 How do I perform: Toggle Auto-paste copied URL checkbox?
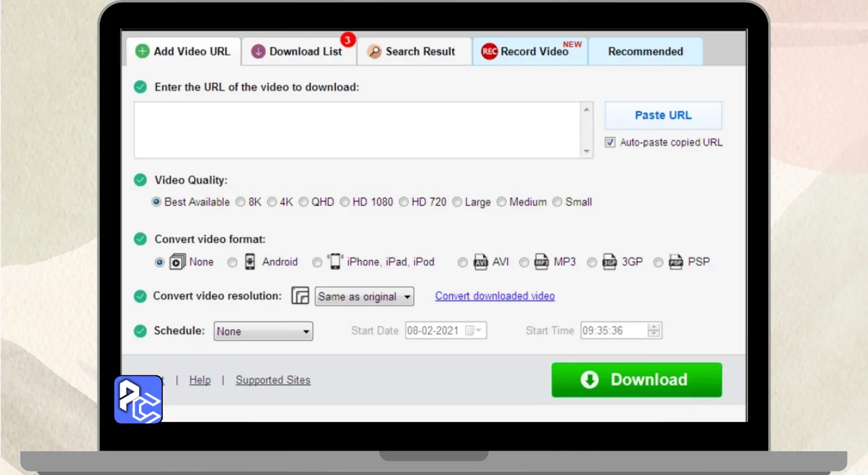610,142
